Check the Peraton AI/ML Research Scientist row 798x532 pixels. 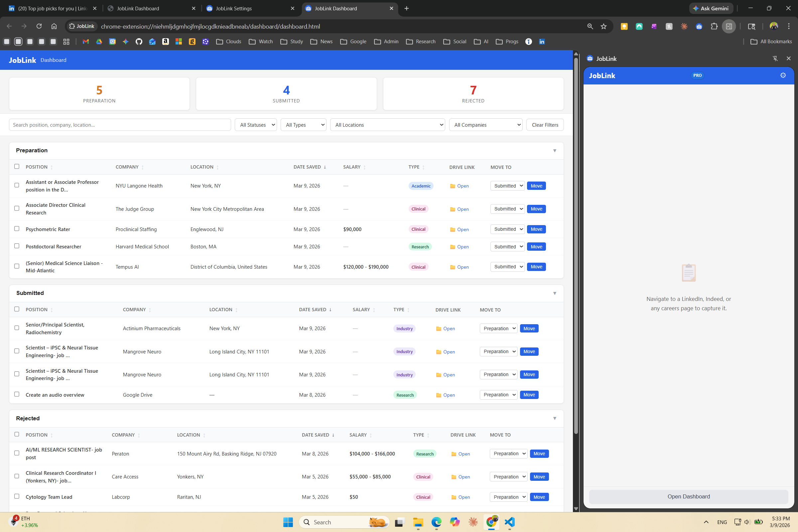pos(17,453)
